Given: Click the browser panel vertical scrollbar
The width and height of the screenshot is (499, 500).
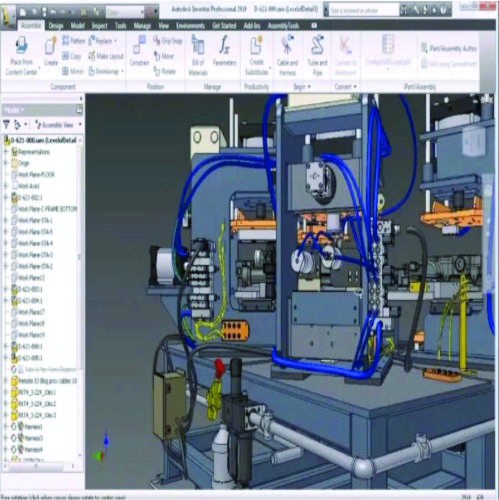Looking at the screenshot, I should (x=80, y=257).
